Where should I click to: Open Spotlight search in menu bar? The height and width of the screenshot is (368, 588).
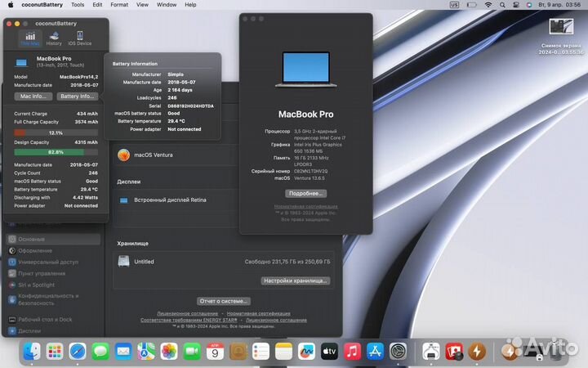click(502, 5)
